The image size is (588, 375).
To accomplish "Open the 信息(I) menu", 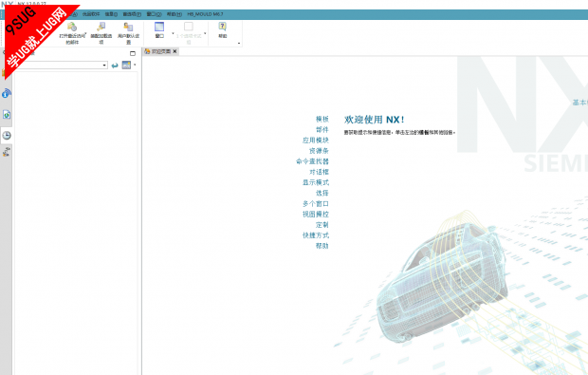I will [111, 14].
